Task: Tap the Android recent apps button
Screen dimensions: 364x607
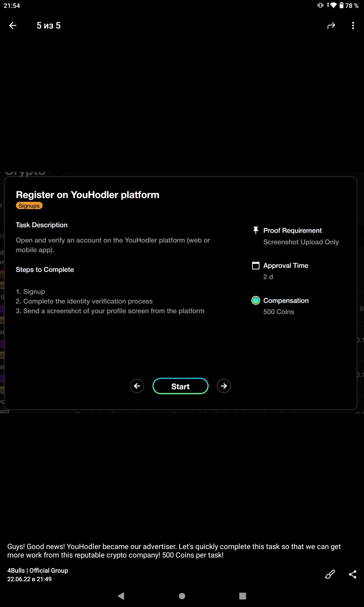Action: coord(243,596)
